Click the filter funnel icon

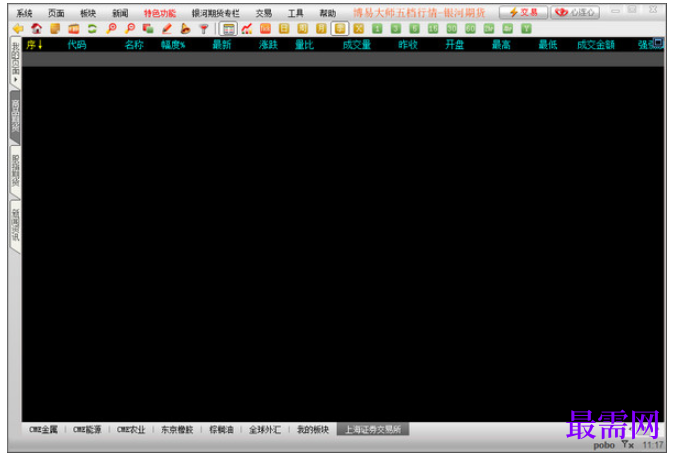point(204,29)
